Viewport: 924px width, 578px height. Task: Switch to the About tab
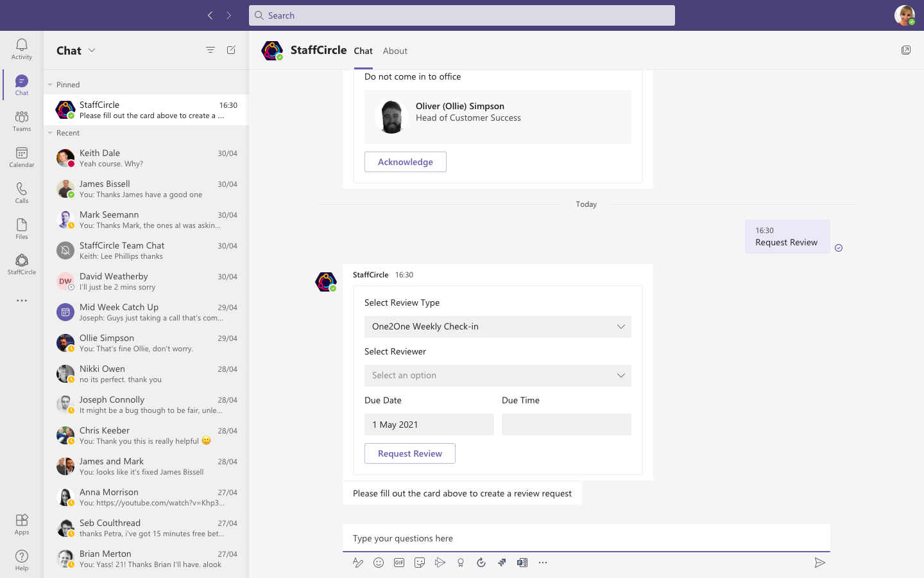395,51
